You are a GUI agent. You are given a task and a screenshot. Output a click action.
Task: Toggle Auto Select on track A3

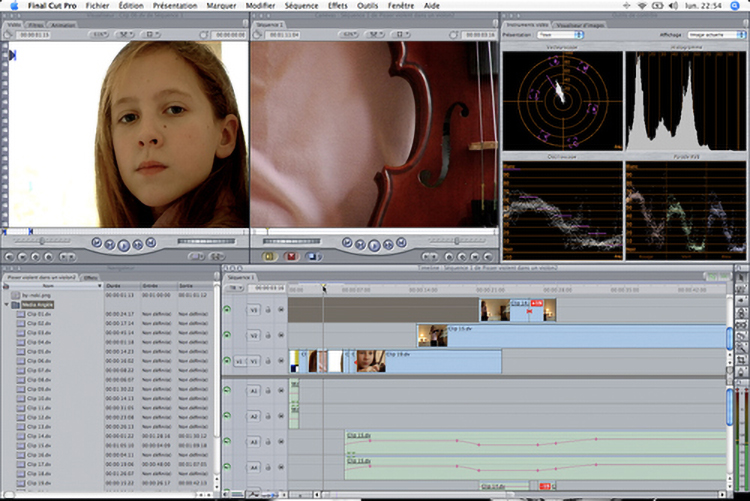pos(281,442)
